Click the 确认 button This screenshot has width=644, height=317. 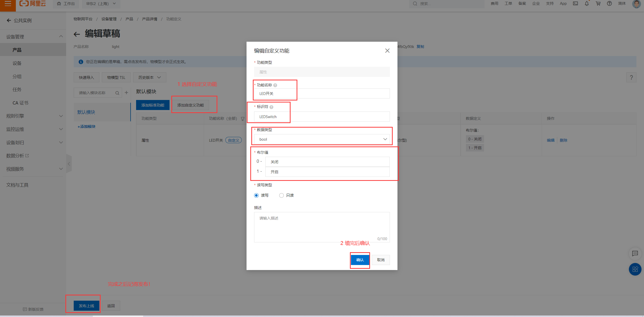pyautogui.click(x=360, y=260)
